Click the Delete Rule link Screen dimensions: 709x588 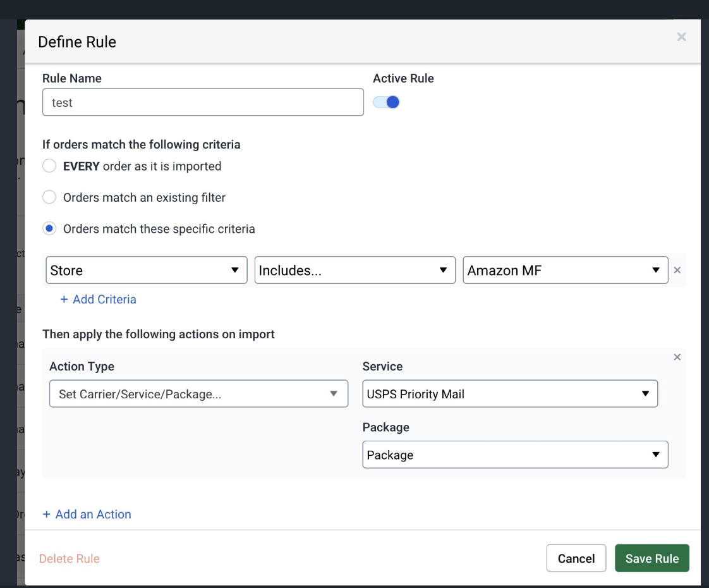click(x=70, y=558)
